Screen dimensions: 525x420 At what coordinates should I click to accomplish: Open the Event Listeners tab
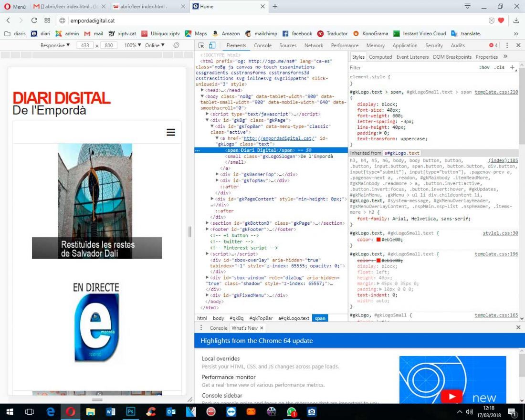pyautogui.click(x=412, y=57)
